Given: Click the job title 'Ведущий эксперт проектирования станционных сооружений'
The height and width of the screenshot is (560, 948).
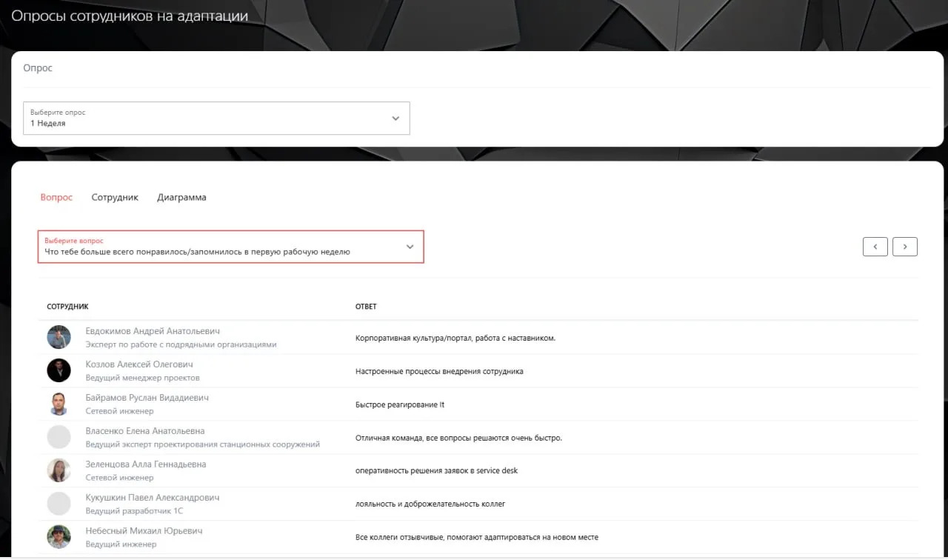Looking at the screenshot, I should click(x=203, y=444).
